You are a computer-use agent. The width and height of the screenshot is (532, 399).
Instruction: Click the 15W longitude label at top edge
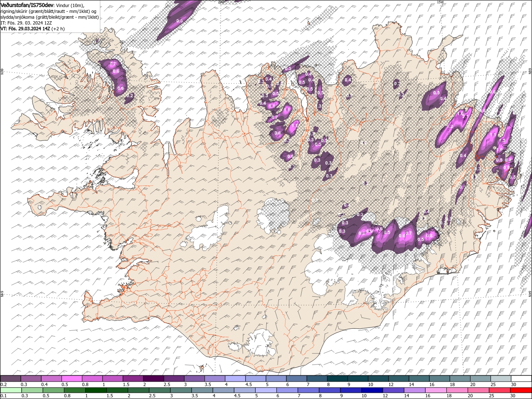pos(440,2)
